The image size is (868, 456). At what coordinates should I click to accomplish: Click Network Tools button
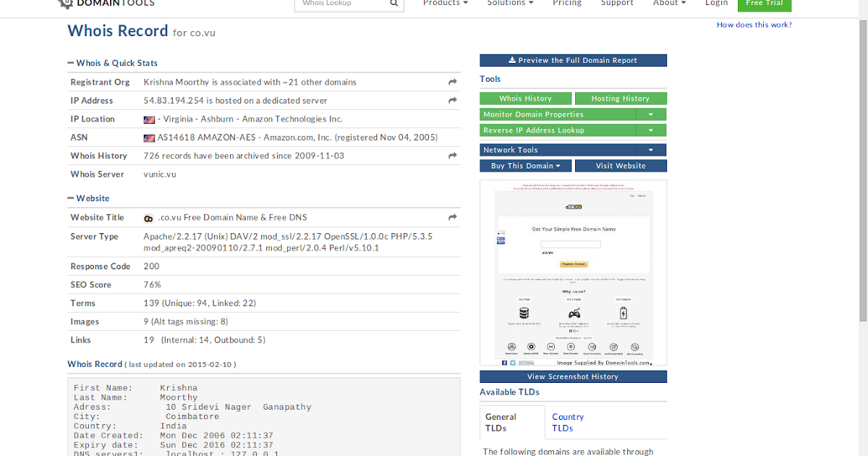pos(558,150)
